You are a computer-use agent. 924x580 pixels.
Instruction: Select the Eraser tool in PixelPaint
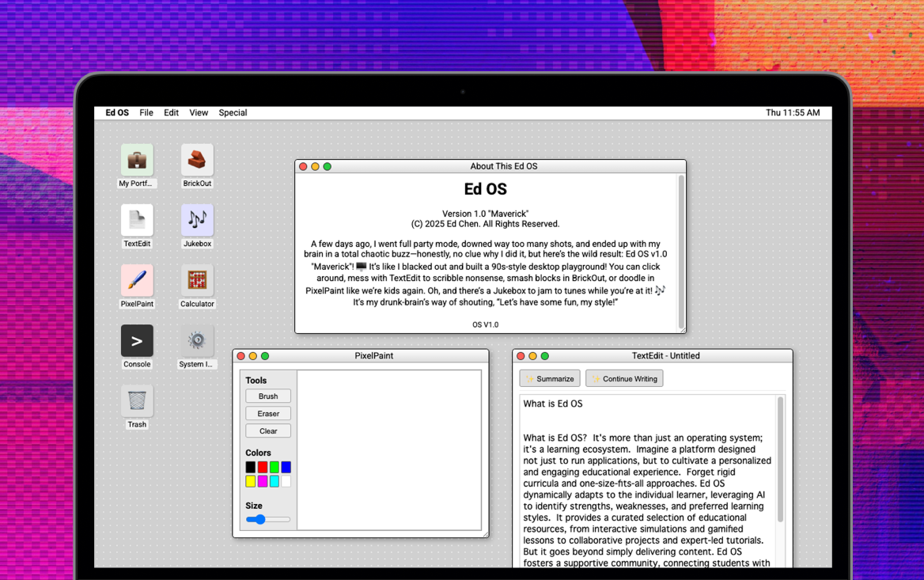point(268,414)
